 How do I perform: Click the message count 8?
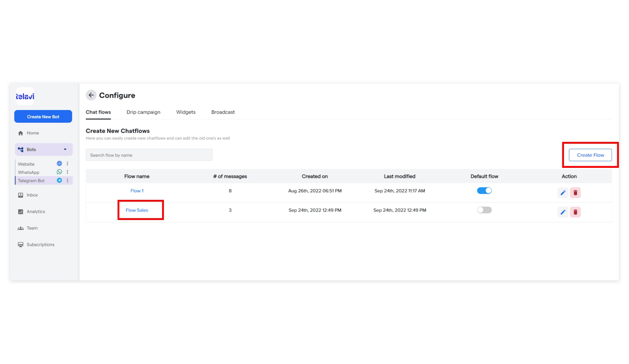[230, 191]
